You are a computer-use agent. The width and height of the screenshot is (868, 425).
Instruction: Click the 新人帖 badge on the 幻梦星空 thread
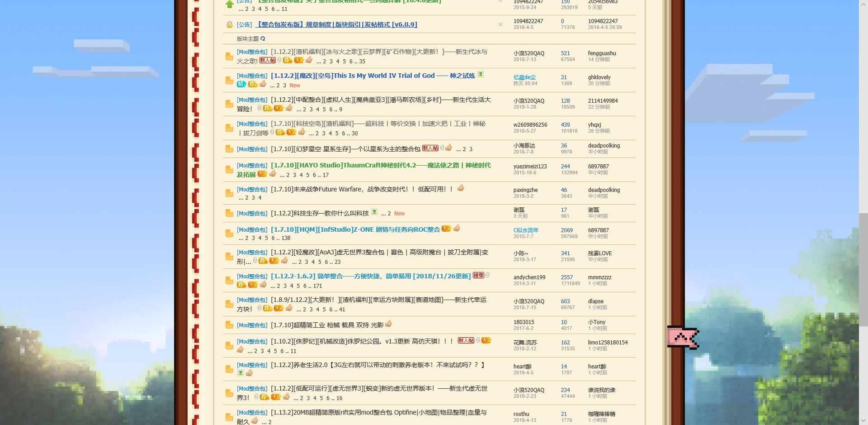[x=430, y=148]
